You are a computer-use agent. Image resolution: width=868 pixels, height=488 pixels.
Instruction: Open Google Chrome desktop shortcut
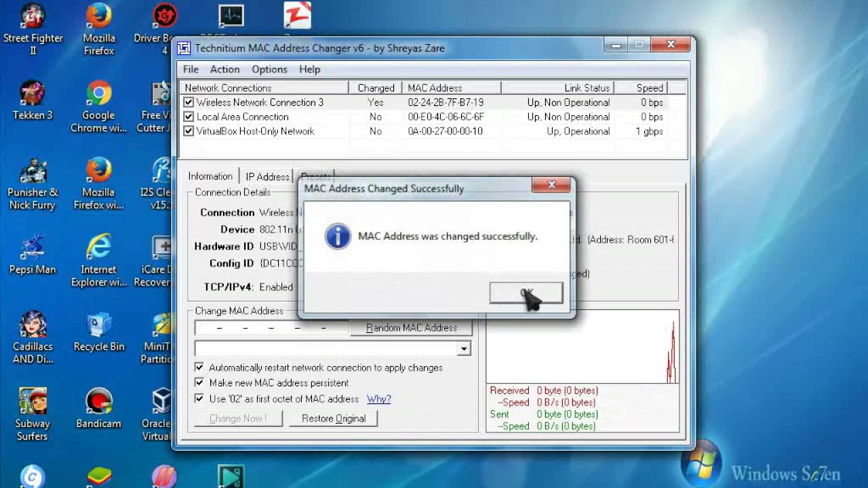[99, 106]
